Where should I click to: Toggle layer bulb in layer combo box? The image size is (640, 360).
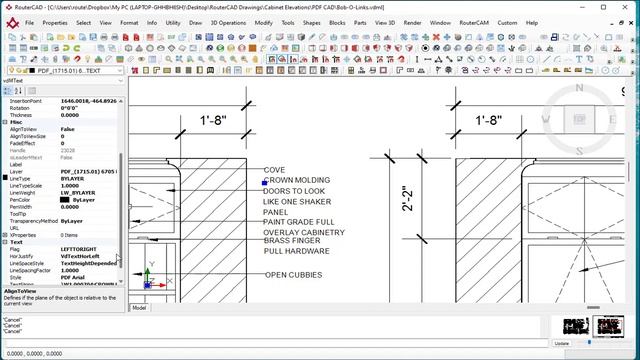11,70
